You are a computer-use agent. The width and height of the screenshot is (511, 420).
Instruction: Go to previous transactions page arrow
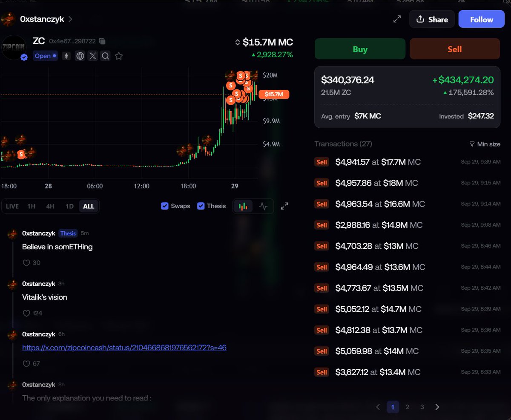point(378,407)
